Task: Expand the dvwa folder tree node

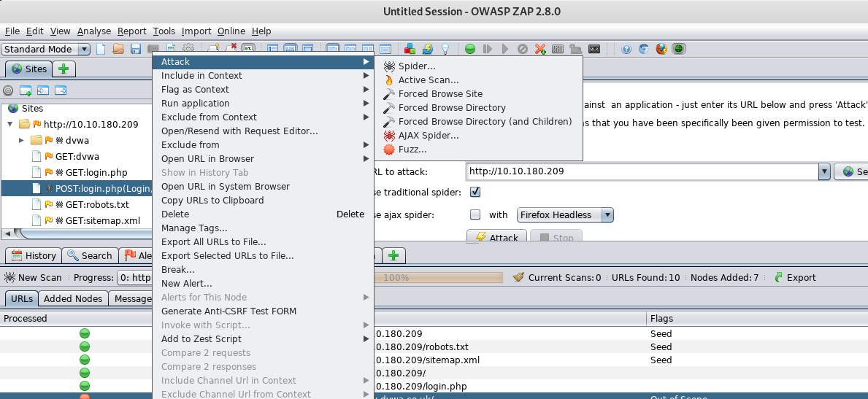Action: [x=22, y=140]
